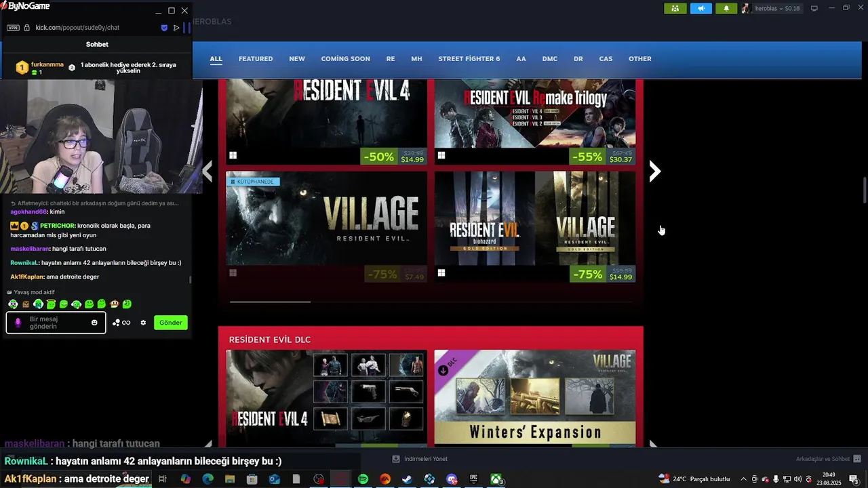The image size is (868, 488).
Task: Open Steam announcements megaphone button
Action: (701, 8)
